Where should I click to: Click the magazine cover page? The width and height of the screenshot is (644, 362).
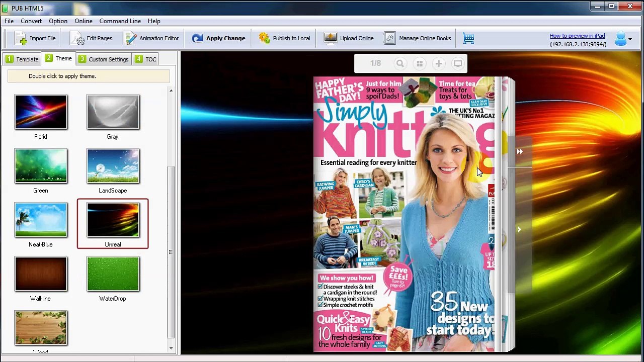coord(404,214)
